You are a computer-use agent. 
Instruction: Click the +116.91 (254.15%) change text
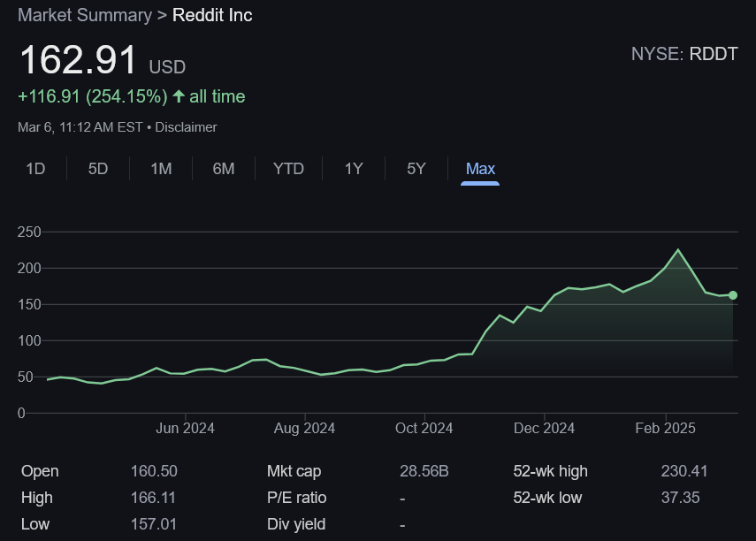point(93,96)
